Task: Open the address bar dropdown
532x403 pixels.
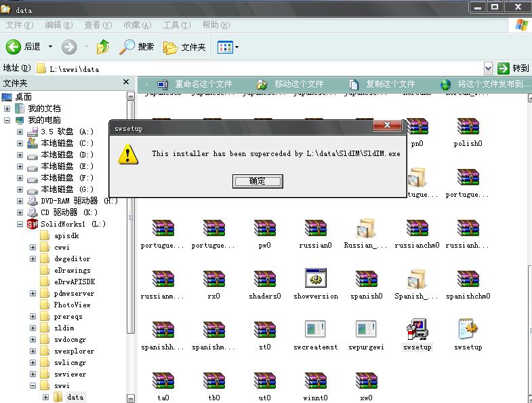Action: 488,69
